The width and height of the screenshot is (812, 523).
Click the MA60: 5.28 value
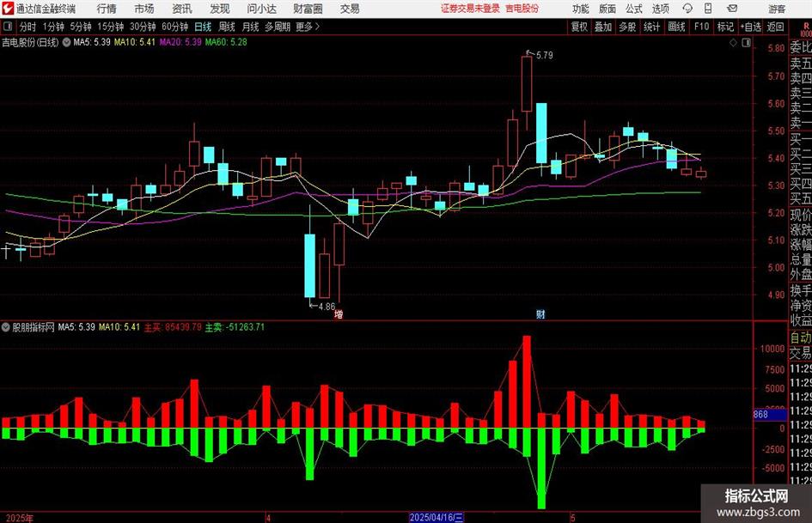(226, 42)
